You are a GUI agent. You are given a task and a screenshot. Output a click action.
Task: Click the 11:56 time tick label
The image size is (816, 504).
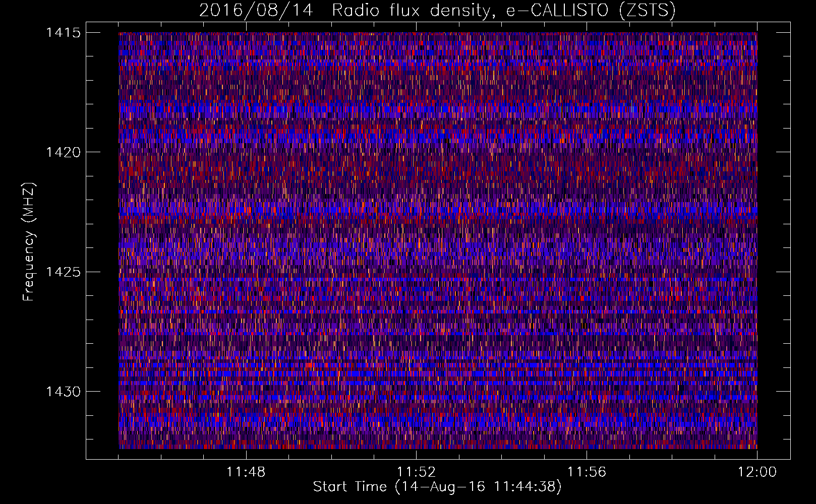pyautogui.click(x=587, y=472)
